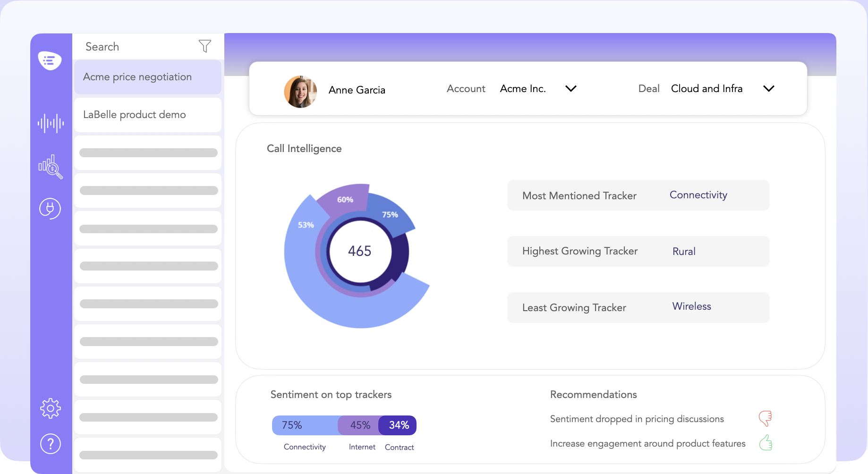868x474 pixels.
Task: Click the integrations plug icon
Action: click(50, 209)
